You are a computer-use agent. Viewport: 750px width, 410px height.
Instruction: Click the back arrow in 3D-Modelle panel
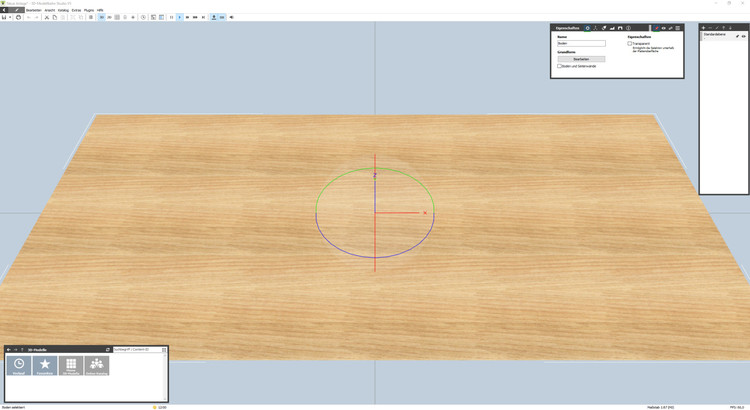9,350
